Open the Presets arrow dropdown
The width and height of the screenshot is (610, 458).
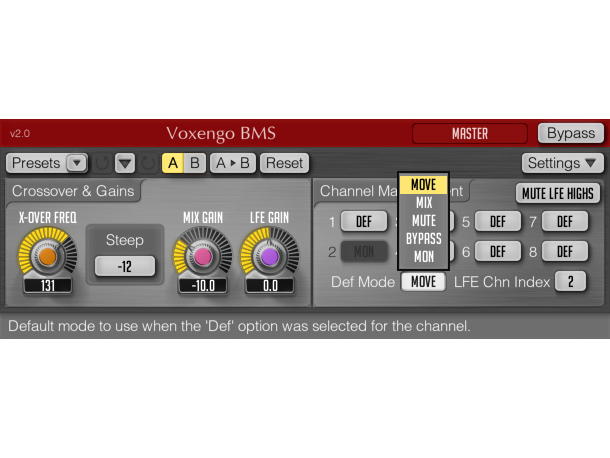(x=77, y=163)
